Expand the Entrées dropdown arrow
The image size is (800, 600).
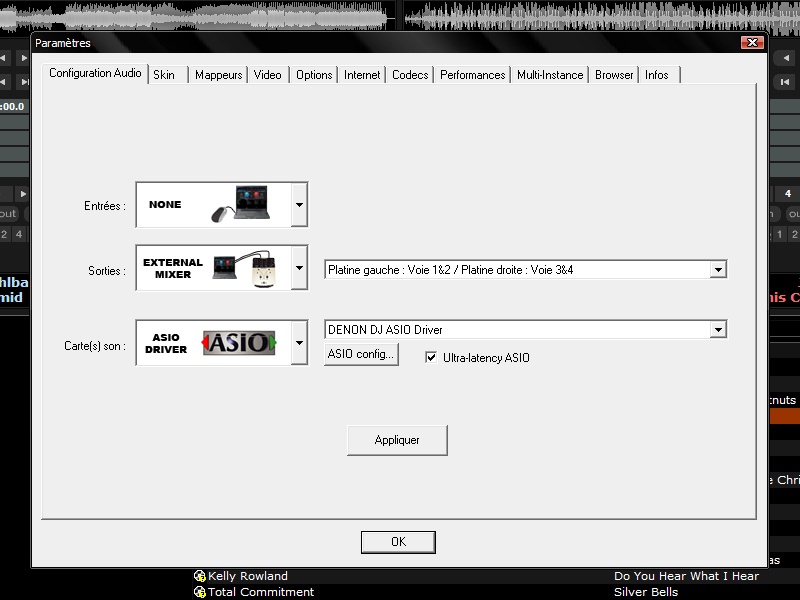[298, 205]
